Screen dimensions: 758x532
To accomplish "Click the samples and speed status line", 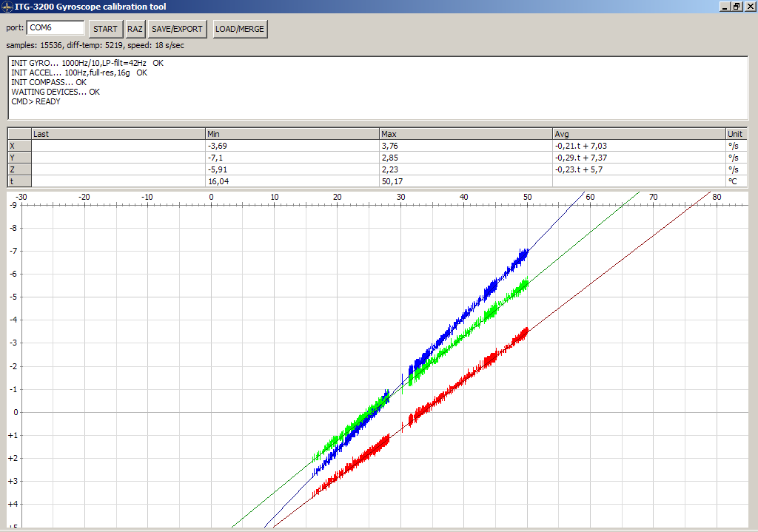I will pos(95,45).
